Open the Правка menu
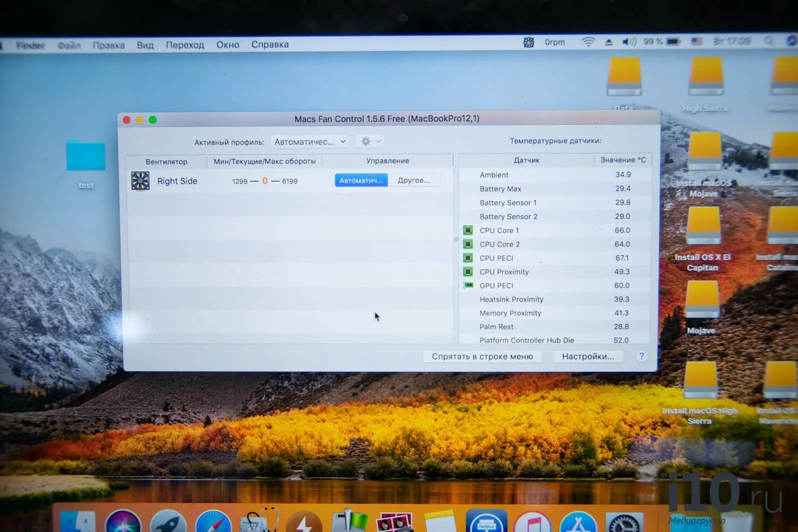The width and height of the screenshot is (798, 532). click(x=109, y=45)
